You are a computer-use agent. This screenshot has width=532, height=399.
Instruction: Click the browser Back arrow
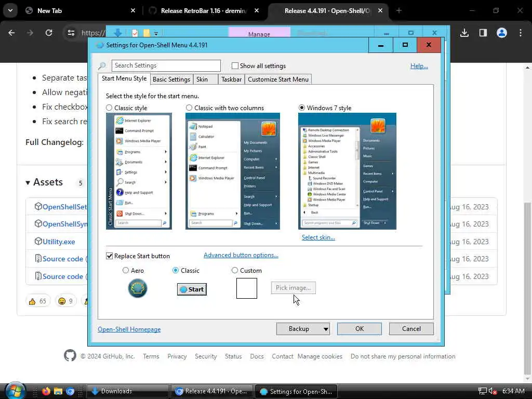click(11, 33)
